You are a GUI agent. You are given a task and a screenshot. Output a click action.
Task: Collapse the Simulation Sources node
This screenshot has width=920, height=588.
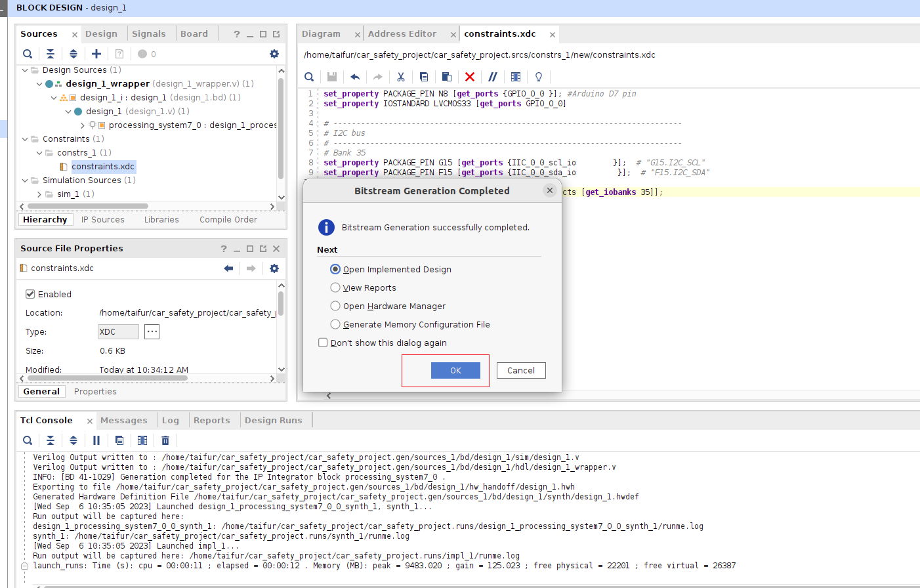click(x=25, y=180)
